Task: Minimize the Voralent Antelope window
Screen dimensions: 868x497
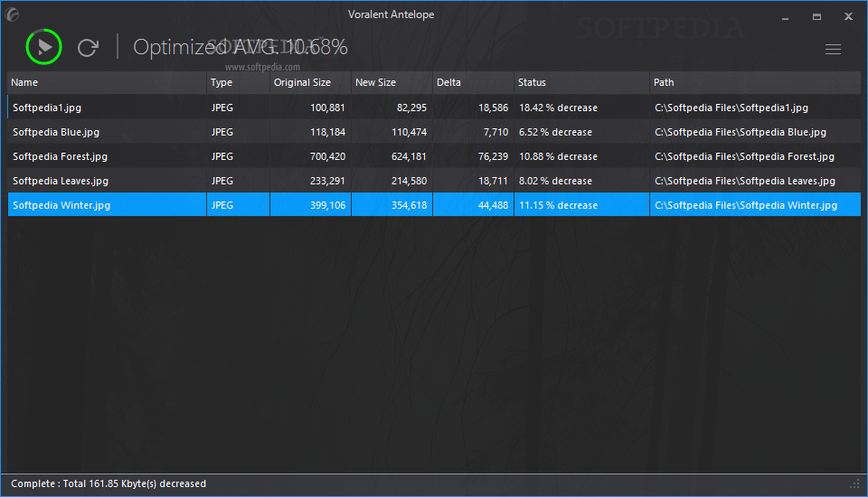Action: tap(785, 17)
